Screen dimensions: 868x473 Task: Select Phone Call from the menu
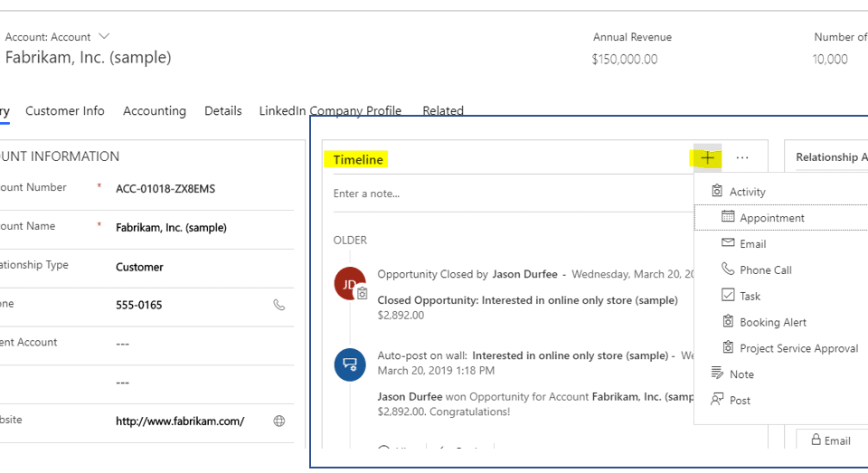765,270
